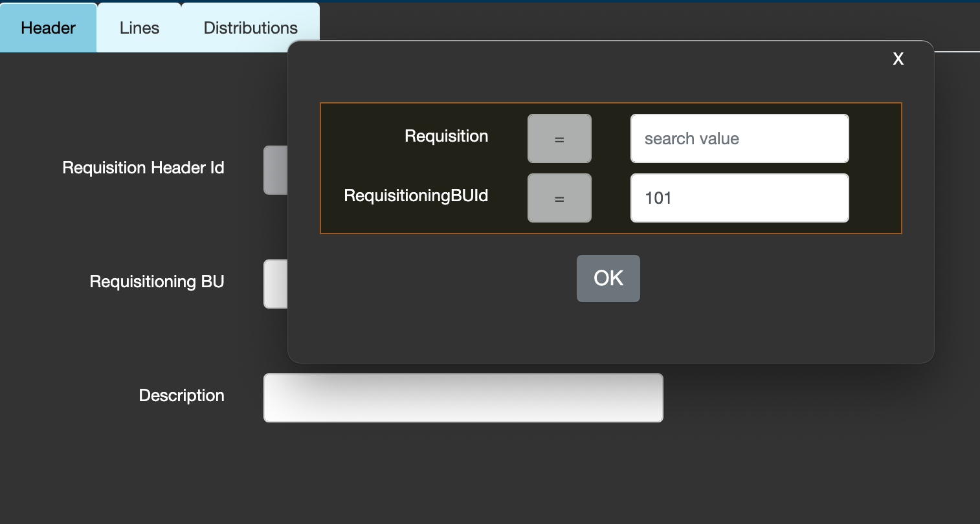Click the Description label
The height and width of the screenshot is (524, 980).
point(181,395)
